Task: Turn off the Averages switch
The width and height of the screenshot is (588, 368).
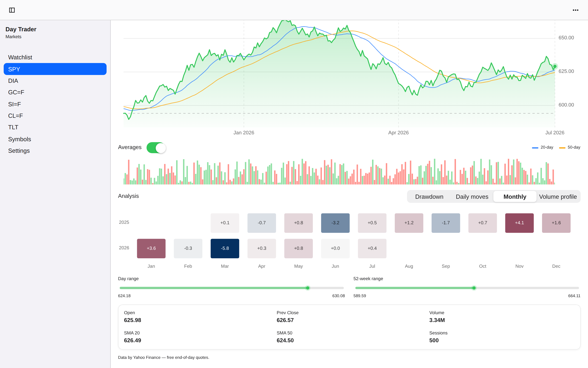Action: click(x=156, y=147)
